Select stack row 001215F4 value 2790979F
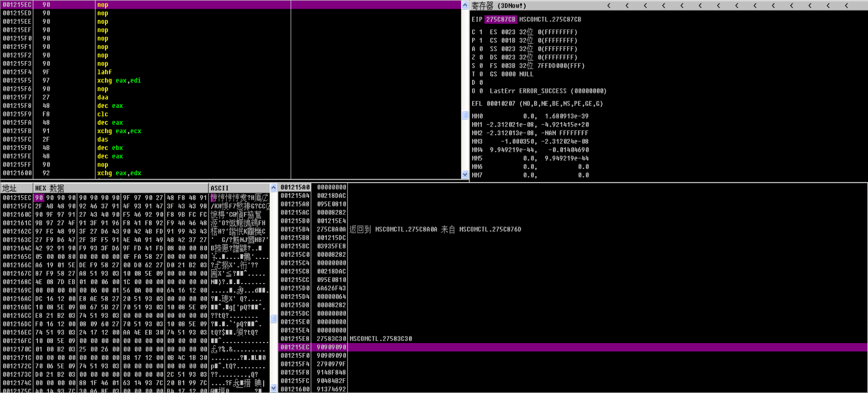The width and height of the screenshot is (868, 393). point(573,364)
